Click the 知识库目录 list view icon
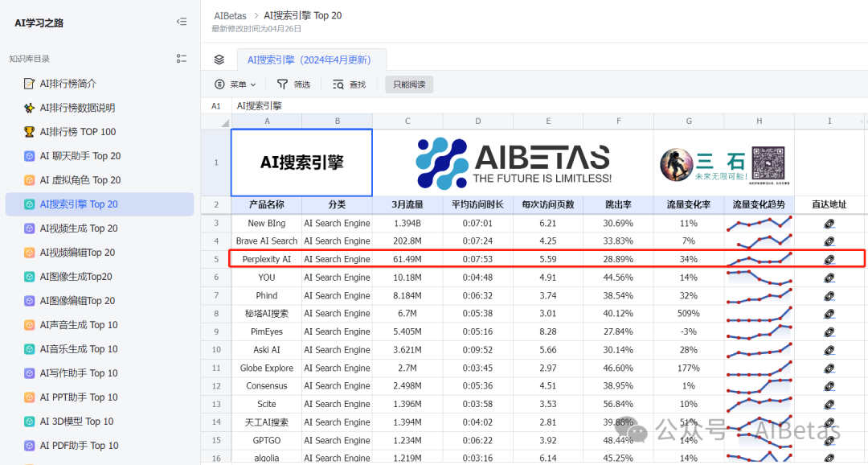Image resolution: width=868 pixels, height=465 pixels. tap(182, 59)
